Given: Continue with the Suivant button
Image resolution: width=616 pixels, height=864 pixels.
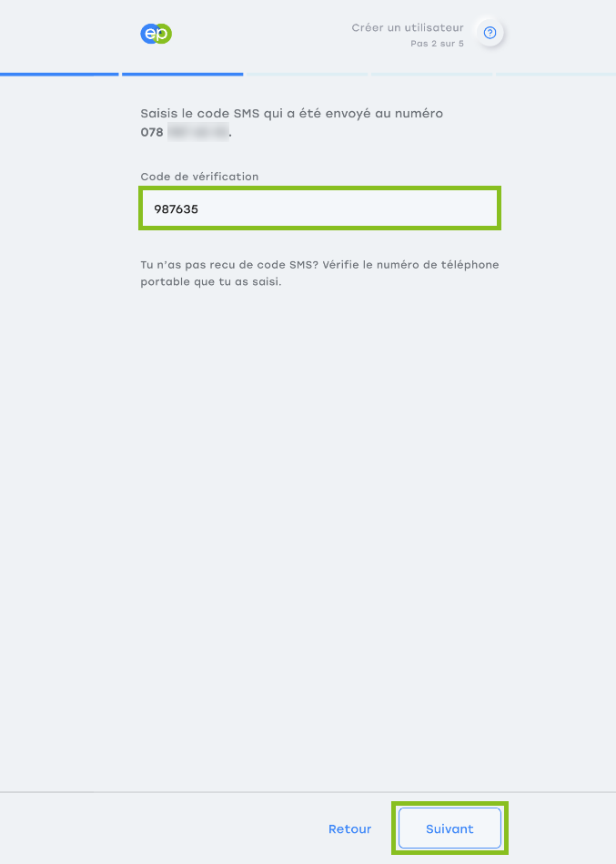Looking at the screenshot, I should click(449, 828).
